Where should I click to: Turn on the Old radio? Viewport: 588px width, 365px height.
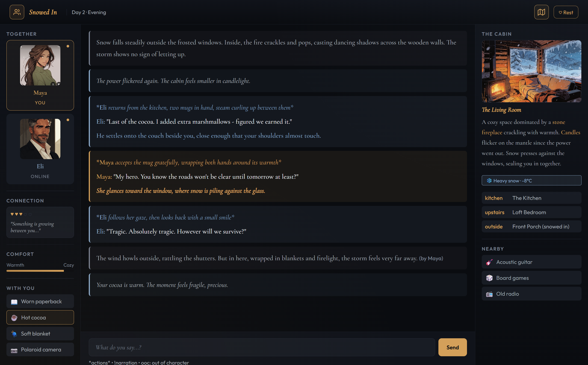[531, 294]
